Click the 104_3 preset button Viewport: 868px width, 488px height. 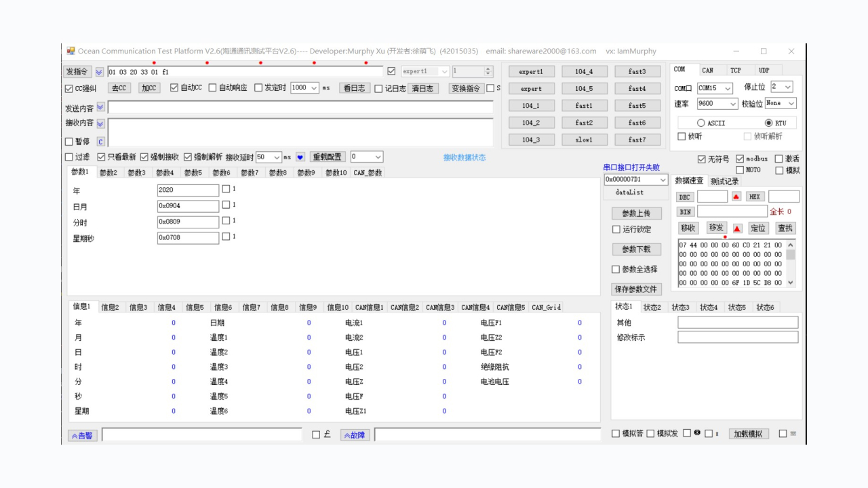coord(531,140)
